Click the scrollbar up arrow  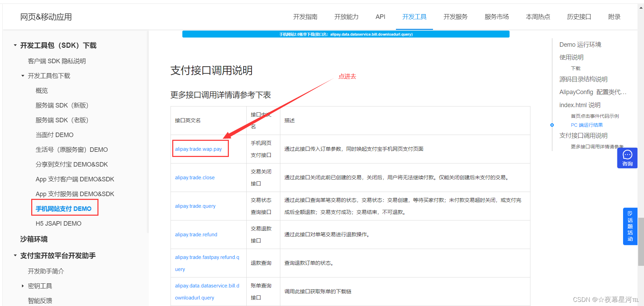click(x=641, y=7)
